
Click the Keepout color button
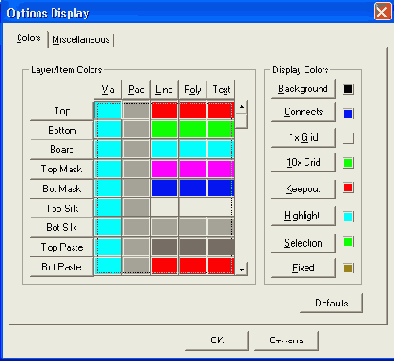[x=303, y=189]
